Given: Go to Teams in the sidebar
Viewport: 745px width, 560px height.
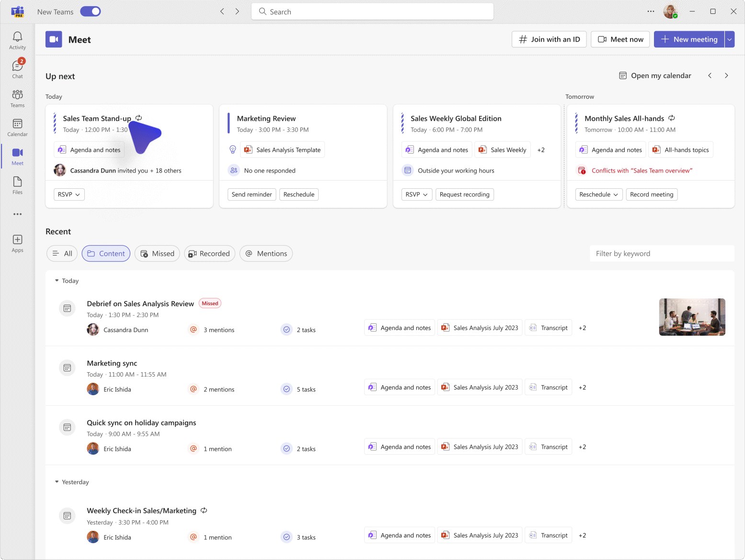Looking at the screenshot, I should (x=17, y=98).
